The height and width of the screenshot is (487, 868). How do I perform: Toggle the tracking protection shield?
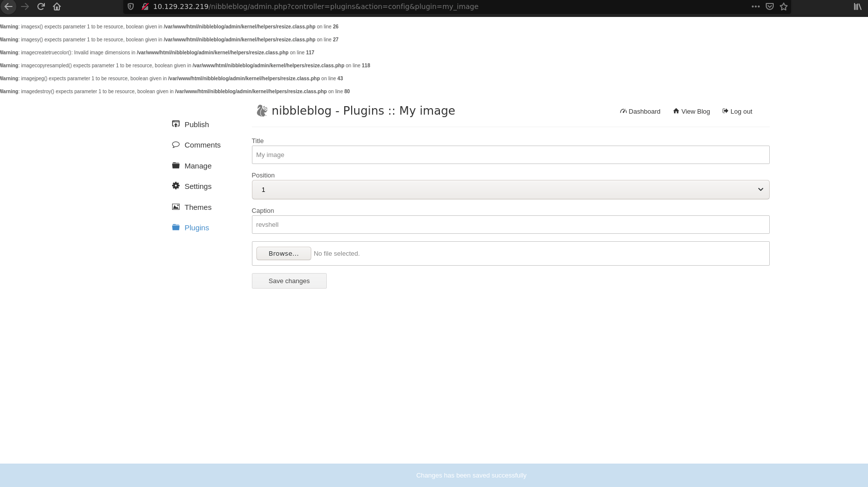click(x=130, y=6)
